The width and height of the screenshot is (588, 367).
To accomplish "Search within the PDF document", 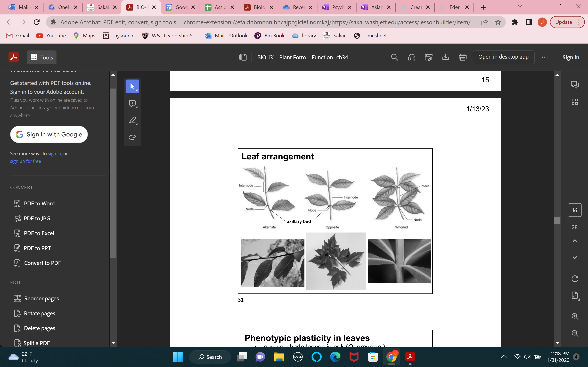I will click(x=394, y=57).
